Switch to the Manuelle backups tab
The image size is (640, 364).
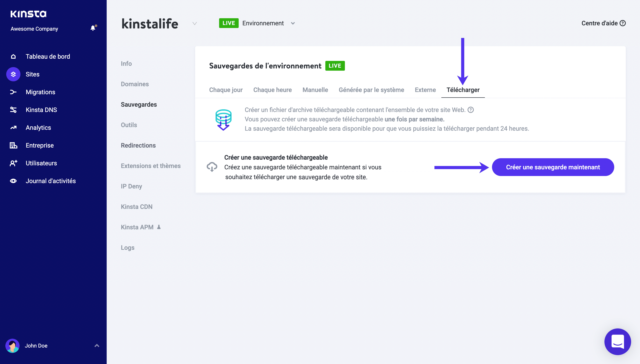pos(315,90)
